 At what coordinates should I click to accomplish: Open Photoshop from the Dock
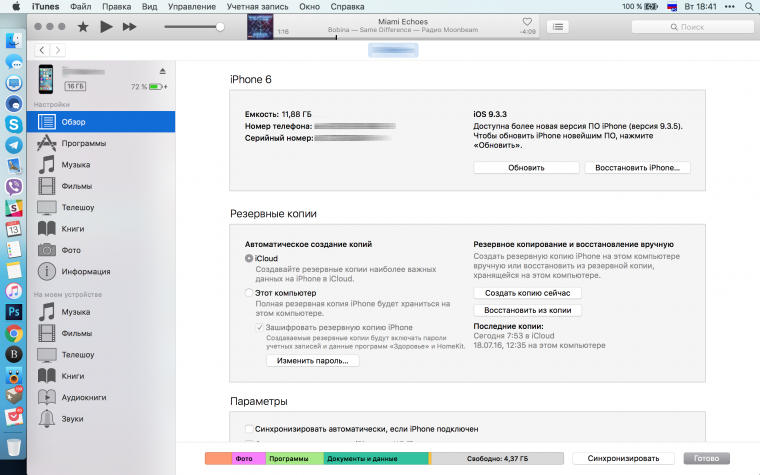tap(14, 312)
